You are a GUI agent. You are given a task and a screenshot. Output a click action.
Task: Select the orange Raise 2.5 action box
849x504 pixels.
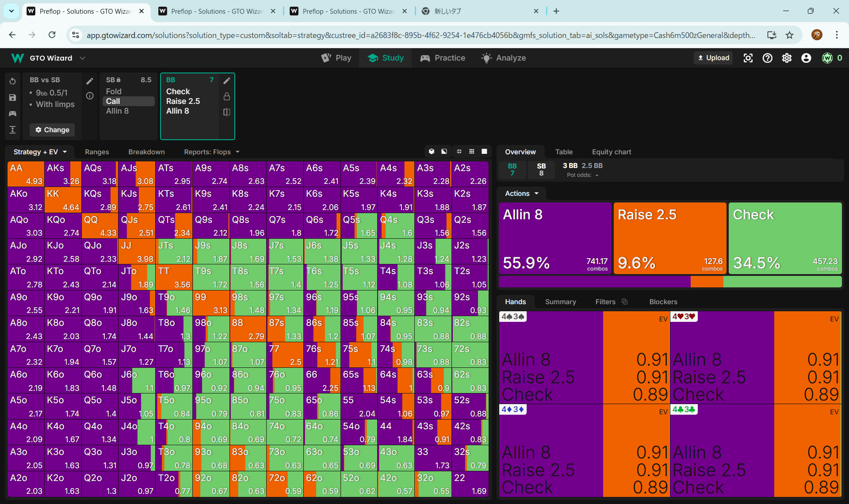click(669, 238)
